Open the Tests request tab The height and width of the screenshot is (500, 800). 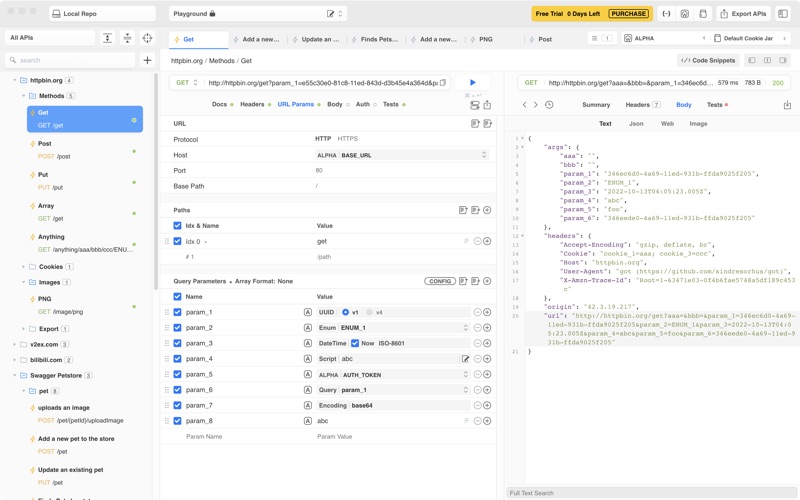click(x=391, y=104)
